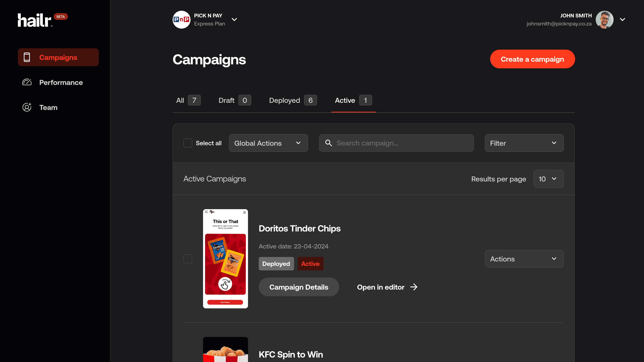
Task: Click the search magnifier icon
Action: [328, 143]
